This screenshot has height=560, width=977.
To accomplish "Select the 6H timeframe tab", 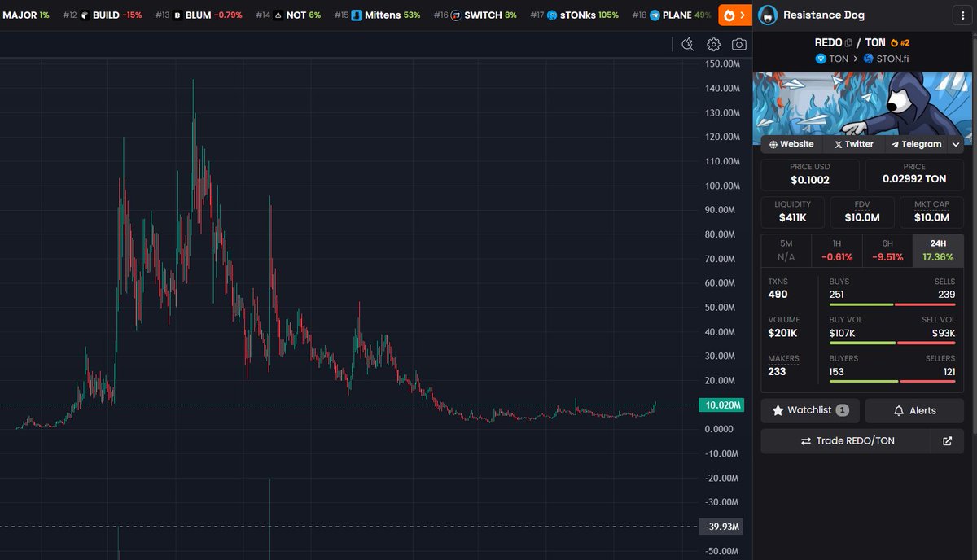I will click(887, 250).
